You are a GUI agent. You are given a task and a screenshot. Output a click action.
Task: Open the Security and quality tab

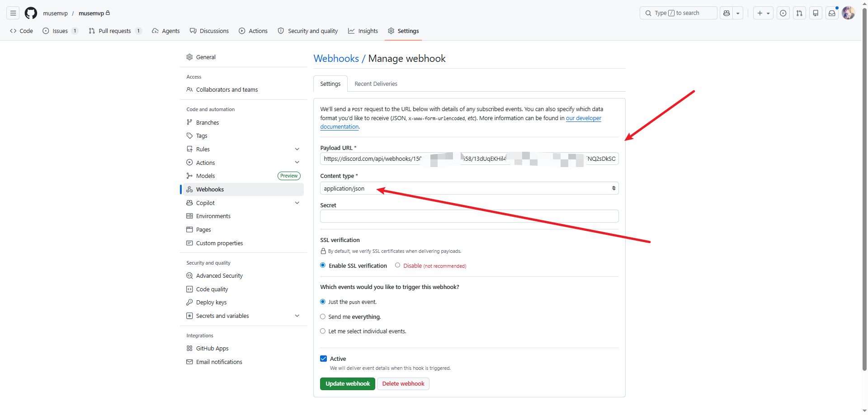pyautogui.click(x=308, y=31)
